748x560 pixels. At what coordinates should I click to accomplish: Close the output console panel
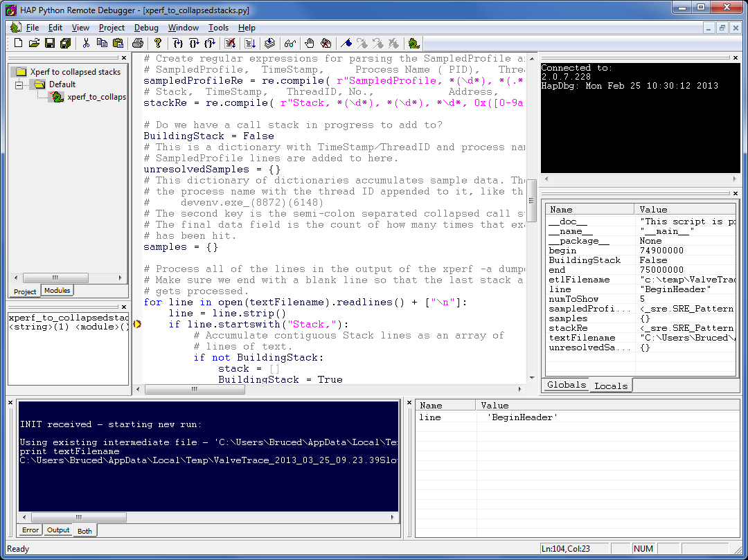[x=10, y=403]
